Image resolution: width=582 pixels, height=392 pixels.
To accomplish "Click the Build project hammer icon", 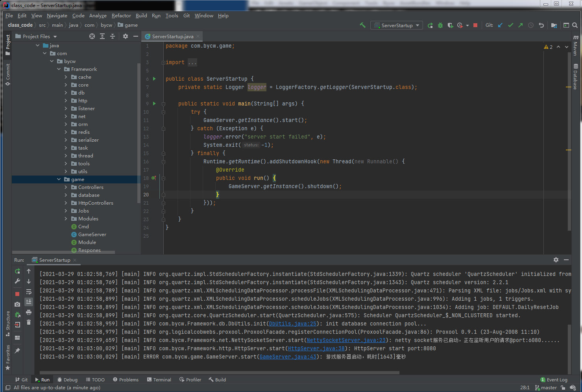I will (x=362, y=25).
